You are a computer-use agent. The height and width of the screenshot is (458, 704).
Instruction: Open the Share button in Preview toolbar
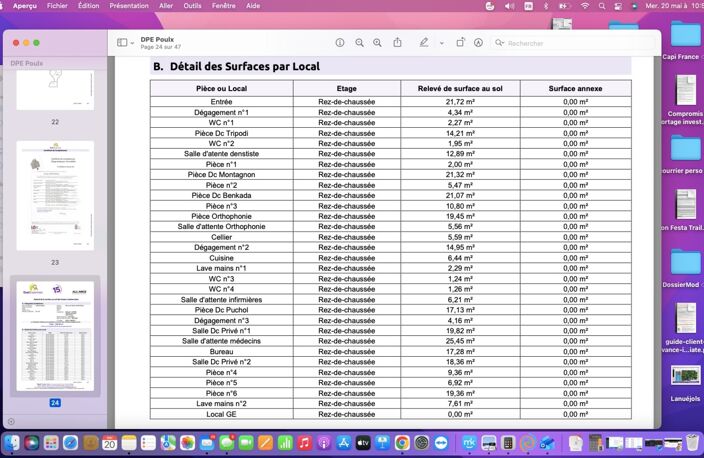(x=397, y=42)
